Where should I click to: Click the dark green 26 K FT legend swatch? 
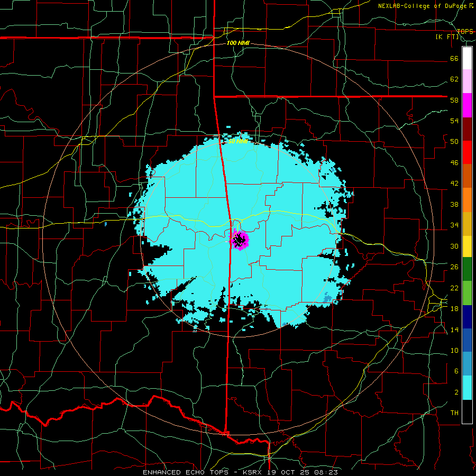467,269
